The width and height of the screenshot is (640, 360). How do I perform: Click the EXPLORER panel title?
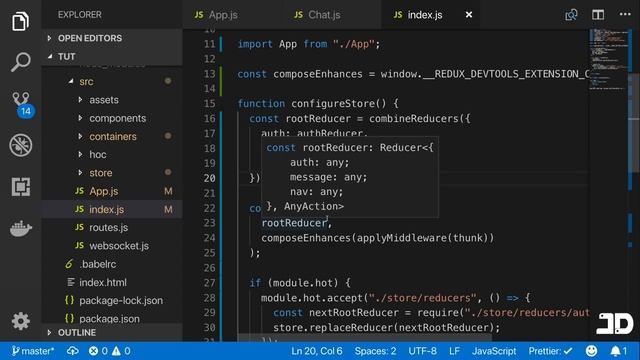pos(80,15)
